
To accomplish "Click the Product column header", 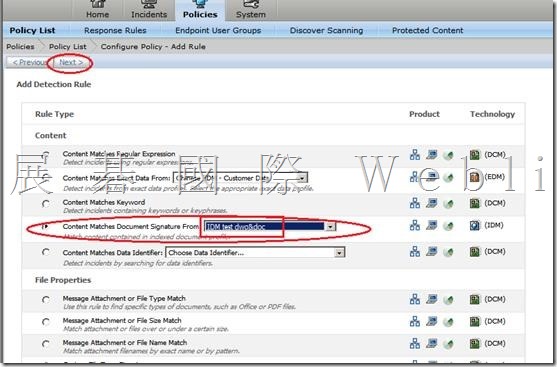I will click(424, 114).
